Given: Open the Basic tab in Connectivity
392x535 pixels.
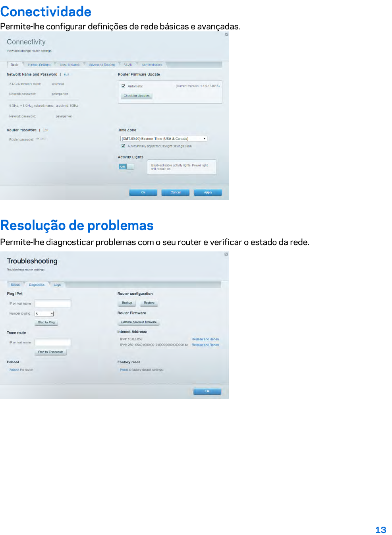Looking at the screenshot, I should pos(15,65).
